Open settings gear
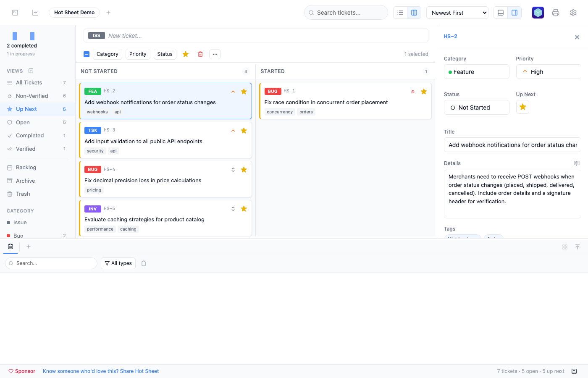This screenshot has height=378, width=588. pyautogui.click(x=573, y=13)
